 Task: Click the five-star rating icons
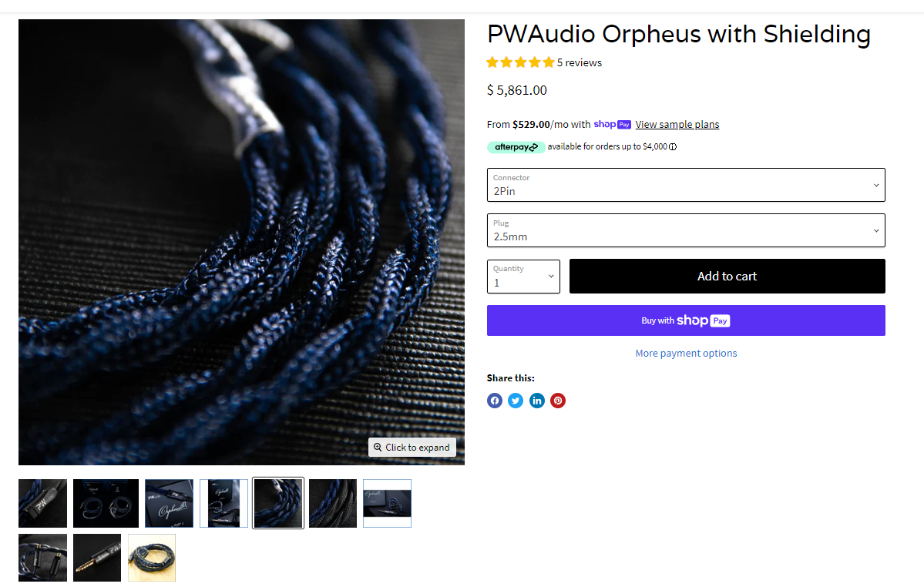tap(521, 62)
